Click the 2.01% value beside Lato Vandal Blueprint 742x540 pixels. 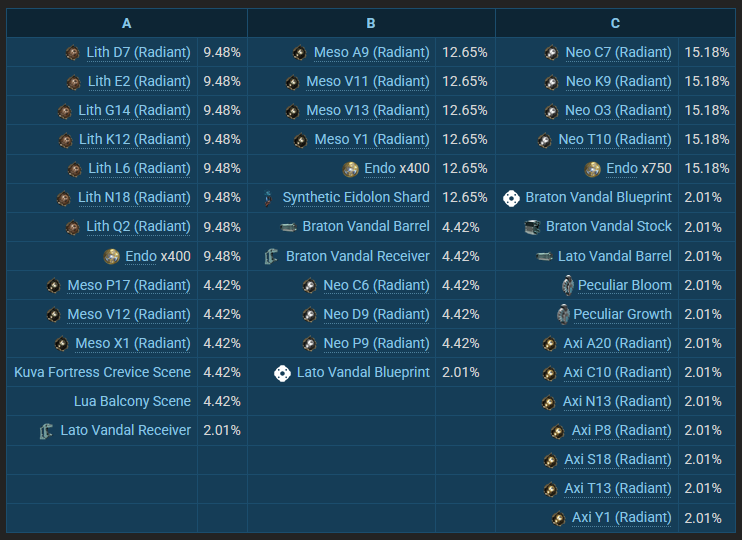coord(460,373)
